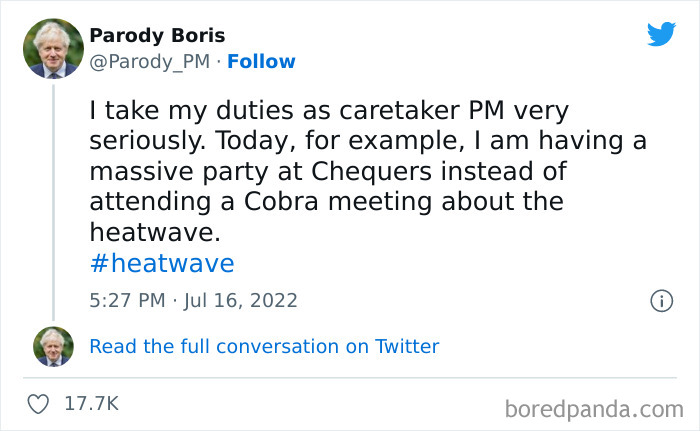Click small avatar beside conversation link

click(53, 346)
